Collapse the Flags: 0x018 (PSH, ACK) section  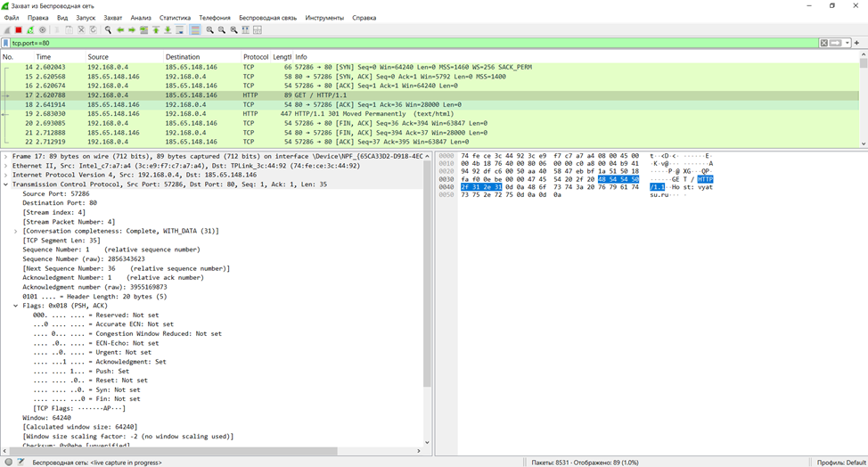click(16, 306)
